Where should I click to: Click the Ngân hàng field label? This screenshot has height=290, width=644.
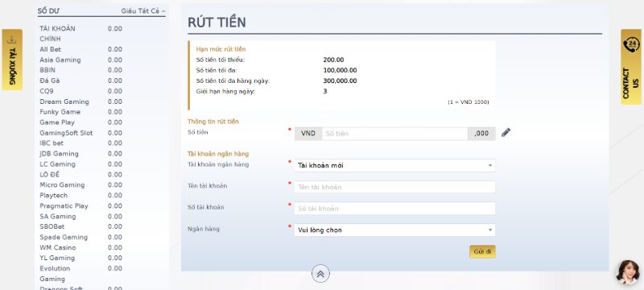[204, 229]
